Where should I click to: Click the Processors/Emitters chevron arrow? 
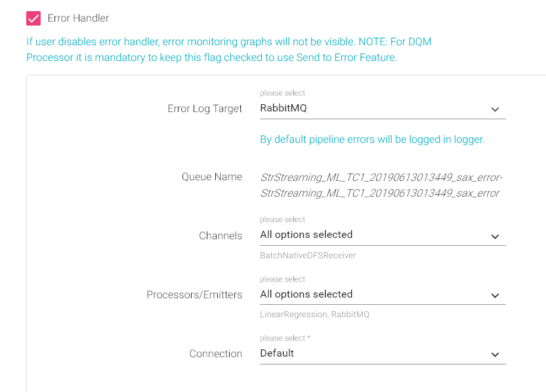[495, 296]
